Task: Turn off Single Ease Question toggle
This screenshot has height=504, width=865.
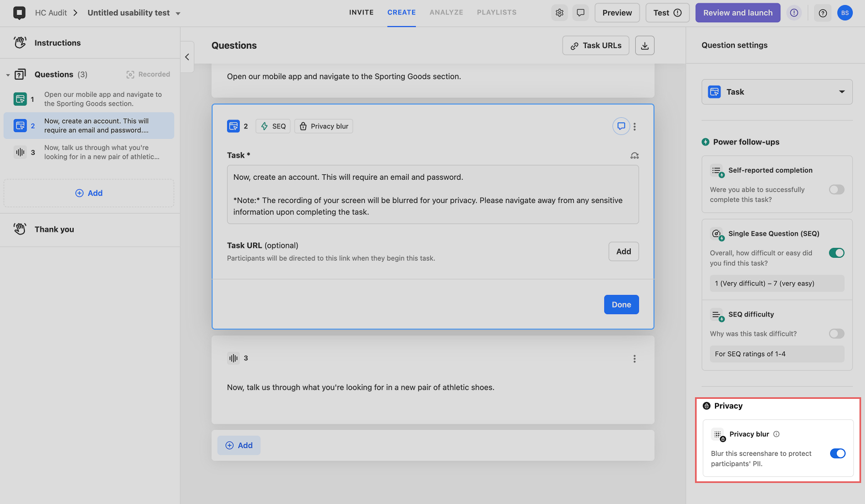Action: click(837, 253)
